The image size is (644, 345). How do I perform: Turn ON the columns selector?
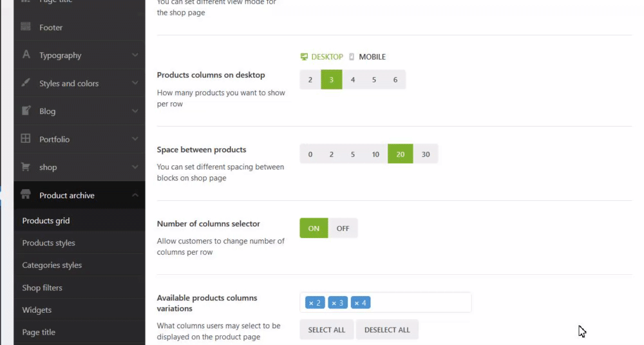tap(314, 228)
